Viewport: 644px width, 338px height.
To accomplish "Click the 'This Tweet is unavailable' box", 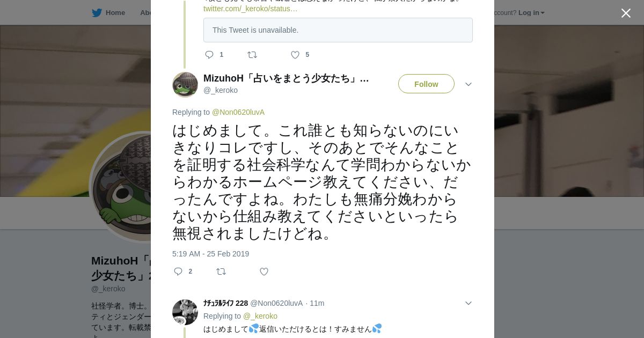I will point(338,30).
